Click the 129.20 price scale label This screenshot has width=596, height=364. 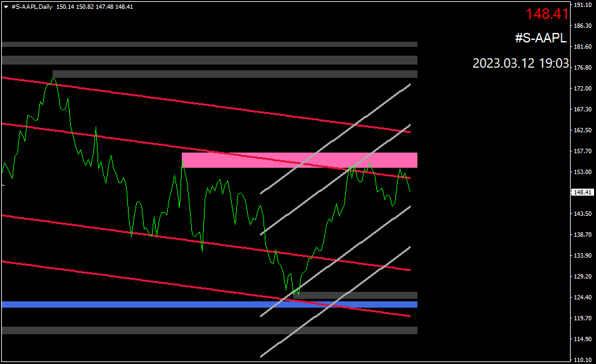pos(583,277)
